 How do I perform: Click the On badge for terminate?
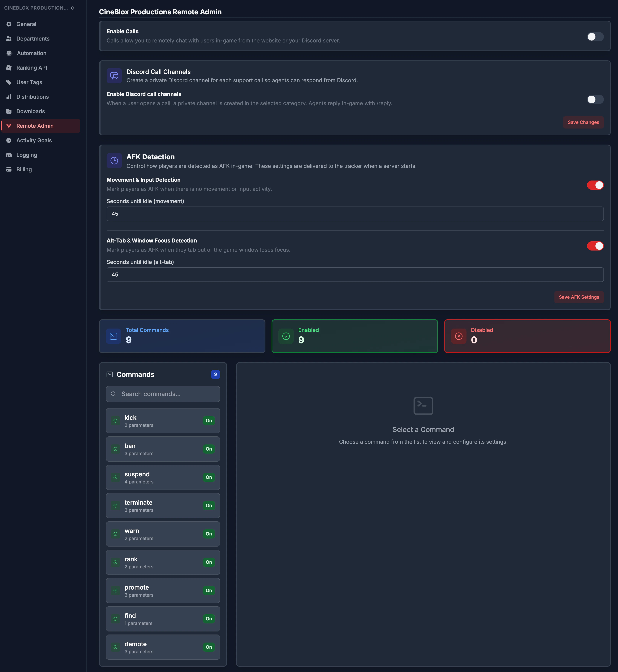tap(209, 506)
